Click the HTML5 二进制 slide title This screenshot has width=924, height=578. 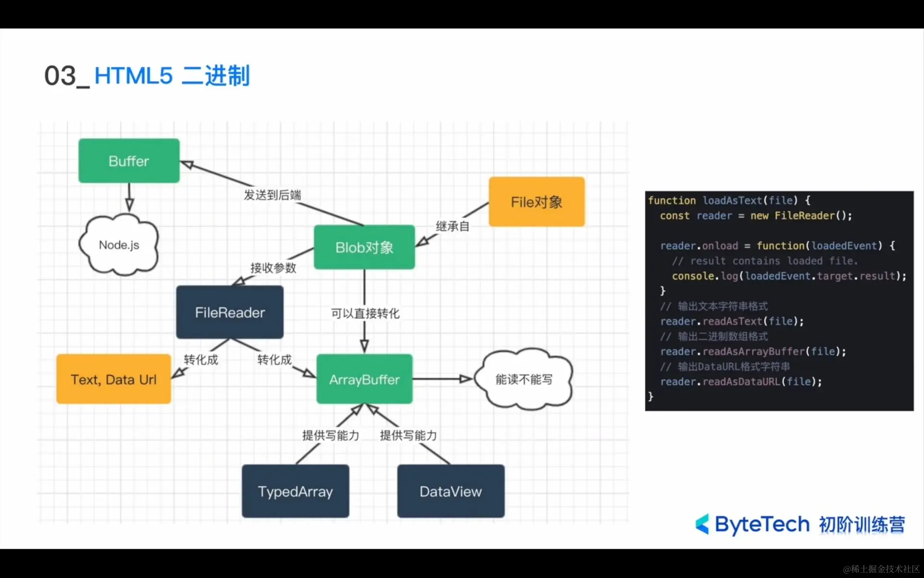[172, 76]
